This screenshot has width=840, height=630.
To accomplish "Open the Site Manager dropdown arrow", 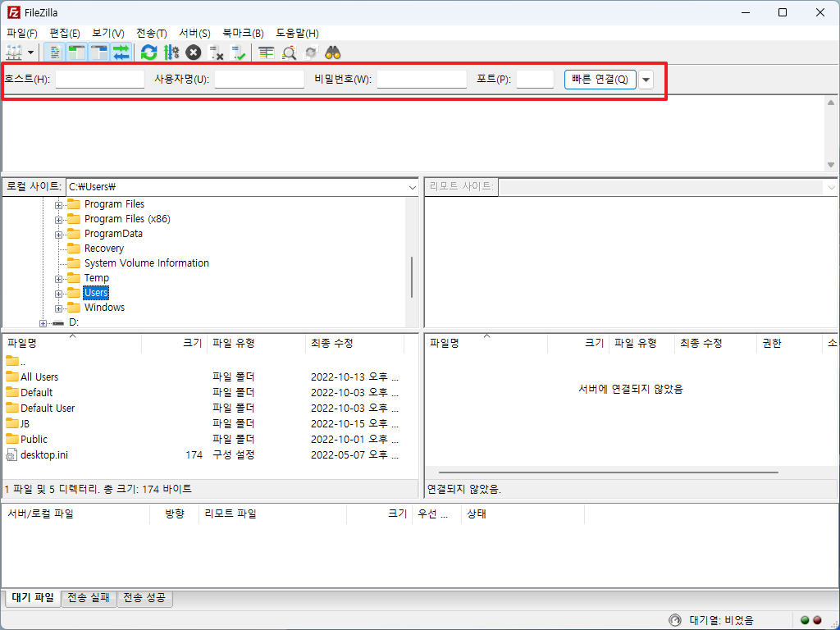I will 30,52.
